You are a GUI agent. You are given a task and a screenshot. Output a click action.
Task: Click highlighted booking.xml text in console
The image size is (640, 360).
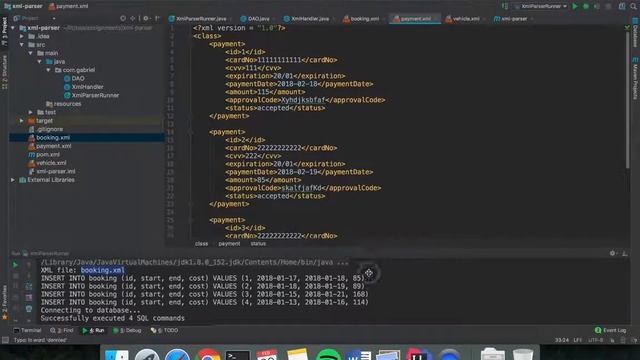(x=102, y=270)
